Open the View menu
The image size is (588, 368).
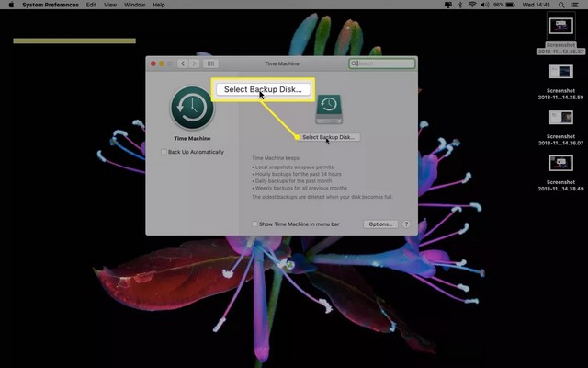111,5
